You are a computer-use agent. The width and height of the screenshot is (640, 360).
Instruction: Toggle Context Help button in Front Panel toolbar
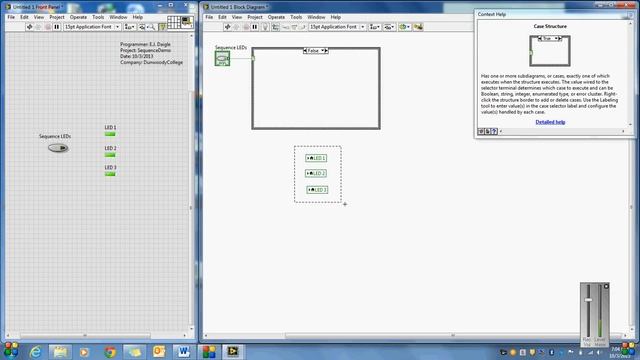pyautogui.click(x=162, y=27)
